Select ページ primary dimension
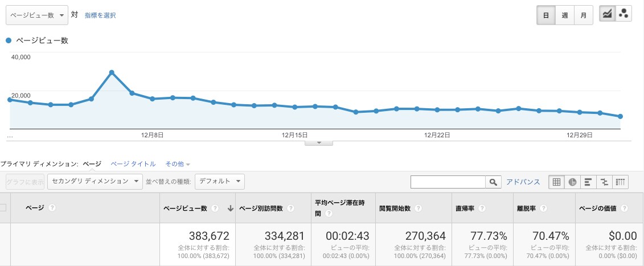The width and height of the screenshot is (644, 266). (x=92, y=163)
